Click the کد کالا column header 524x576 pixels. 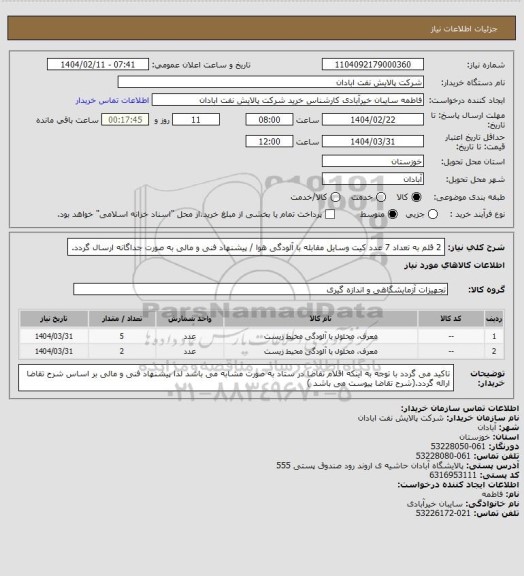coord(451,319)
